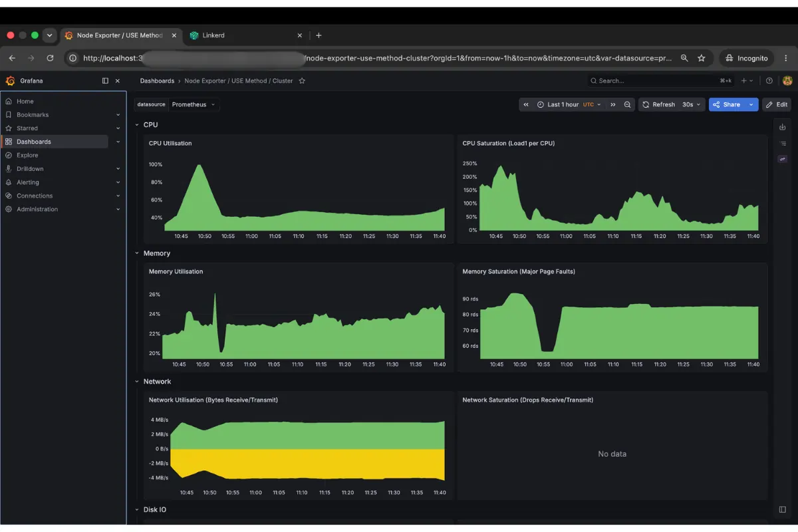Image resolution: width=798 pixels, height=532 pixels.
Task: Collapse the Network row
Action: pos(137,381)
